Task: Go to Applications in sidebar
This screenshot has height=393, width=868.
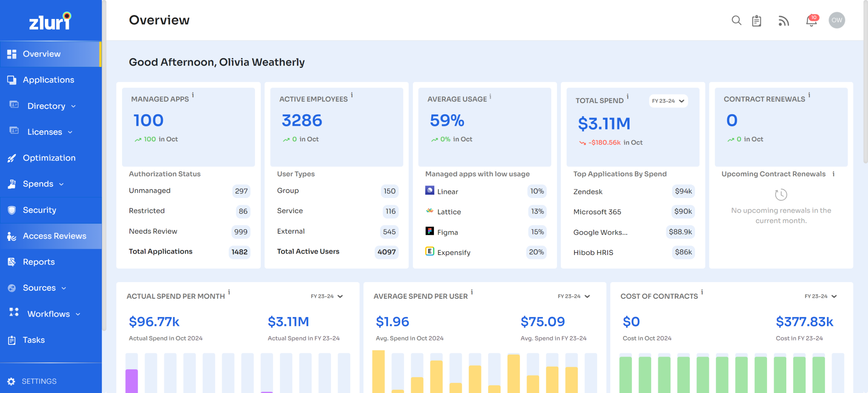Action: coord(48,80)
